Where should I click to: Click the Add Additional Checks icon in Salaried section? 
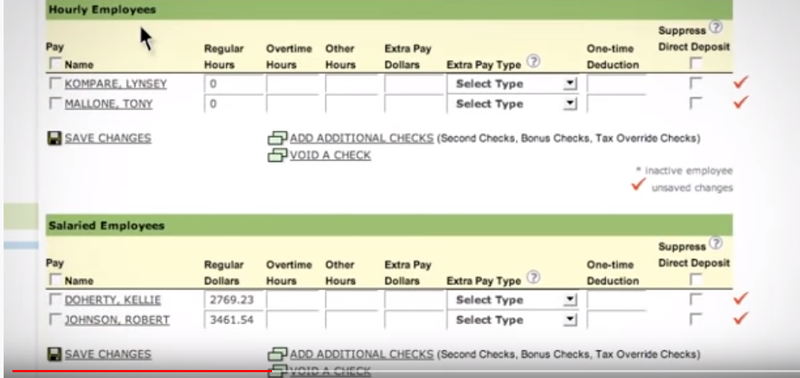[x=278, y=354]
